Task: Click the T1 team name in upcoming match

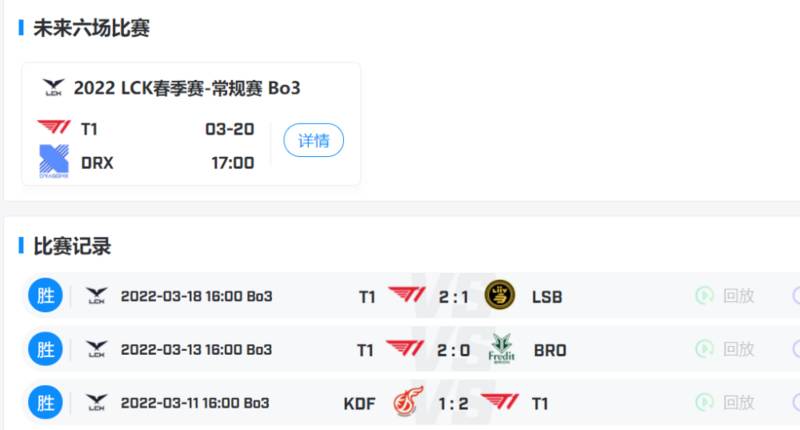Action: coord(90,128)
